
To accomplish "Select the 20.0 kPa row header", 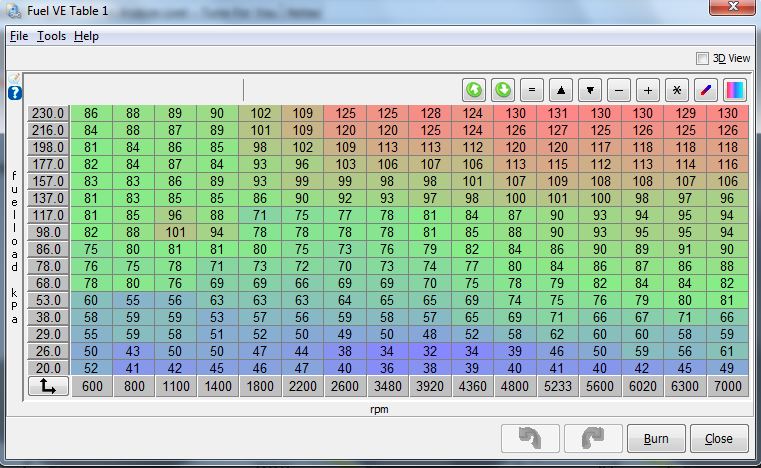I will 48,368.
